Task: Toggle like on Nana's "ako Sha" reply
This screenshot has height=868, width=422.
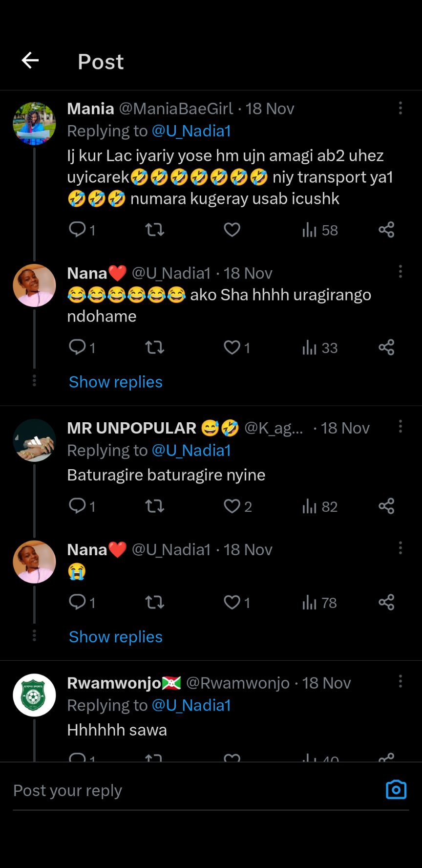Action: (x=232, y=347)
